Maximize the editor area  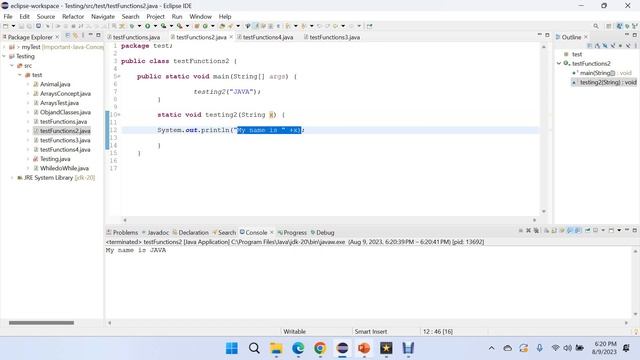point(547,36)
